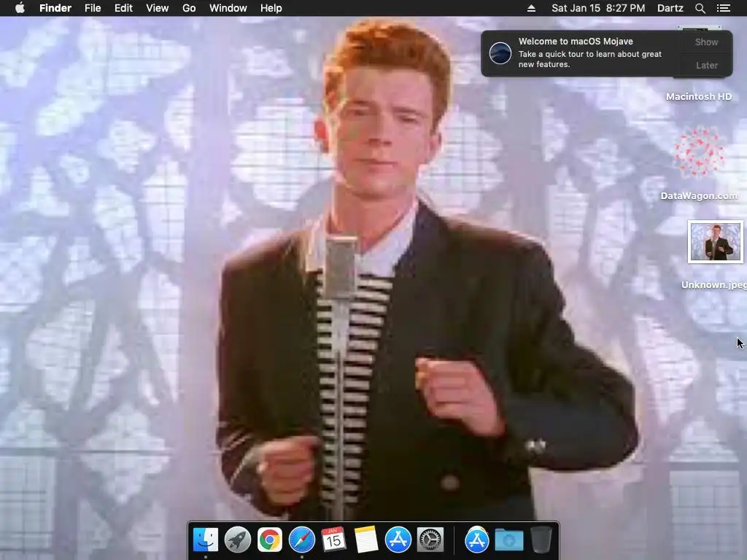This screenshot has width=747, height=560.
Task: Open the Go menu
Action: tap(189, 8)
